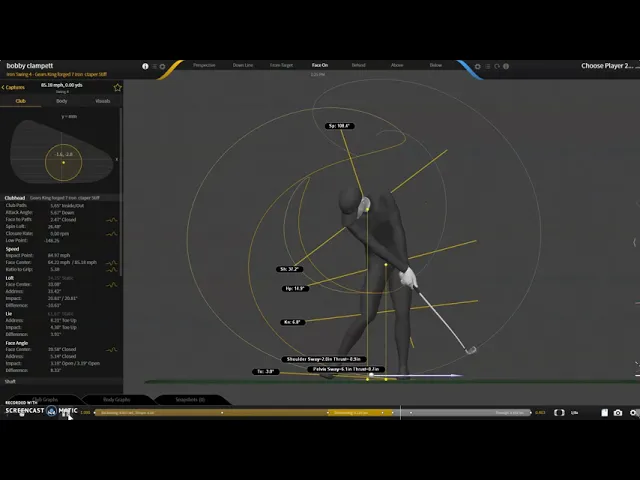This screenshot has height=480, width=640.
Task: Switch to Perspective camera view
Action: (204, 65)
